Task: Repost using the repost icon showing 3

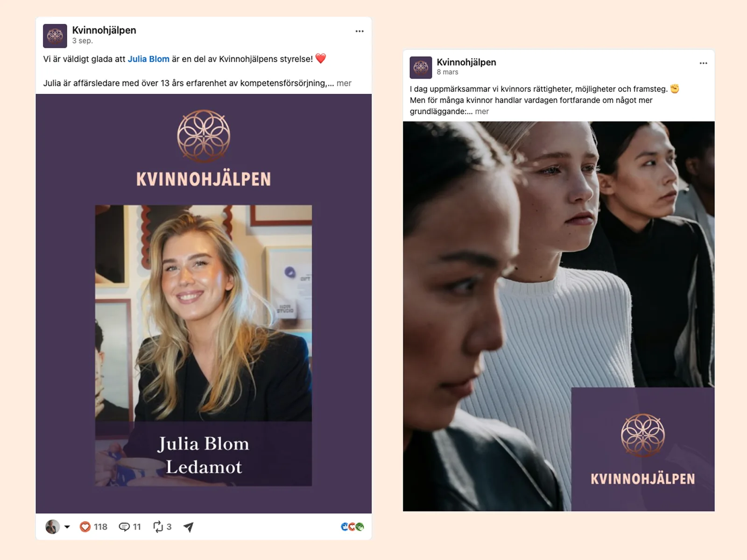Action: pos(158,527)
